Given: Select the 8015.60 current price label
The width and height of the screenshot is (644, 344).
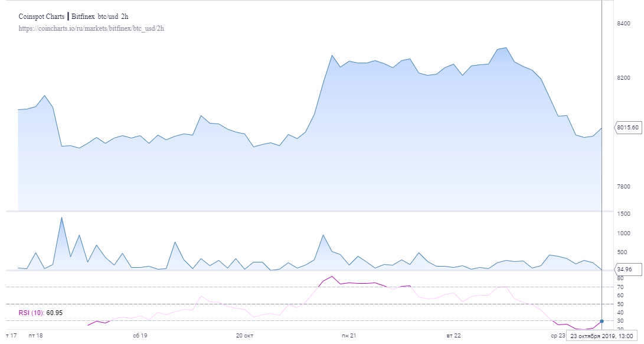Looking at the screenshot, I should [627, 128].
